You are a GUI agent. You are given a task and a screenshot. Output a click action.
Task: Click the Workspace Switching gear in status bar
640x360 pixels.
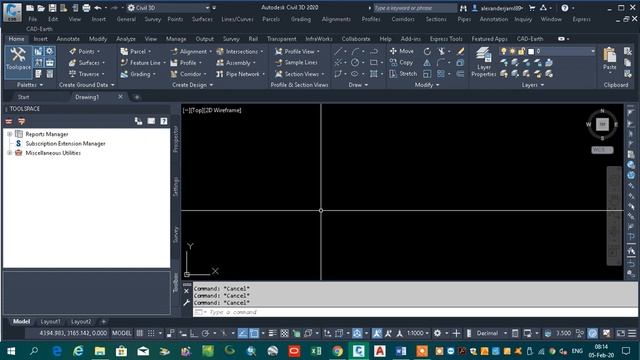coord(437,333)
